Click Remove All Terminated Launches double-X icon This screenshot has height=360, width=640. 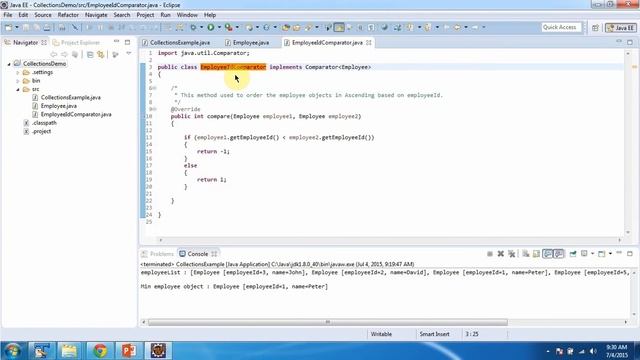(x=511, y=254)
